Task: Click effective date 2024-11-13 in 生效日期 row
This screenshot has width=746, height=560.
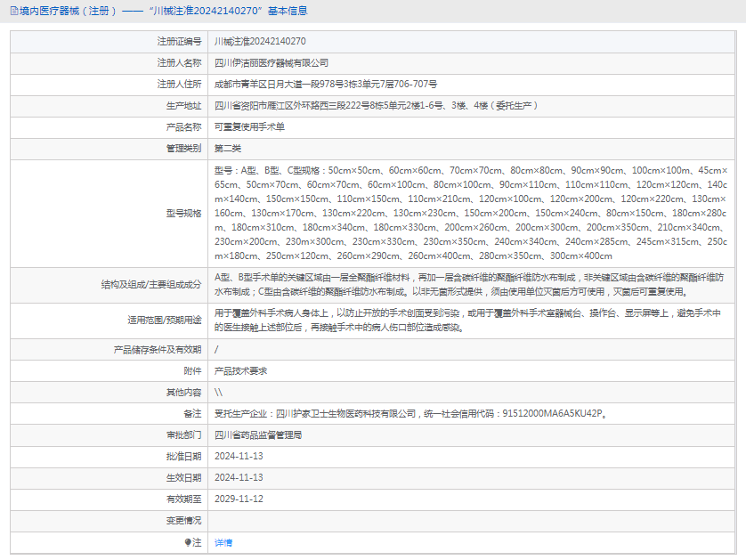Action: point(239,478)
